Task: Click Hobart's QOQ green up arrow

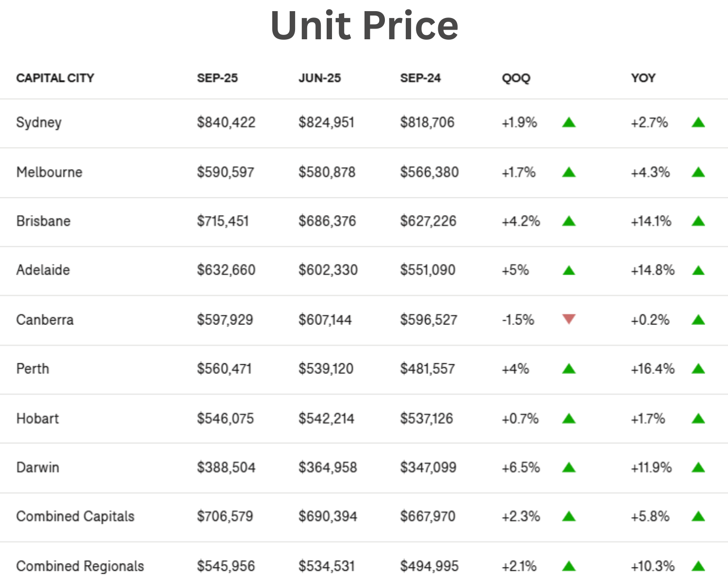Action: pyautogui.click(x=569, y=419)
